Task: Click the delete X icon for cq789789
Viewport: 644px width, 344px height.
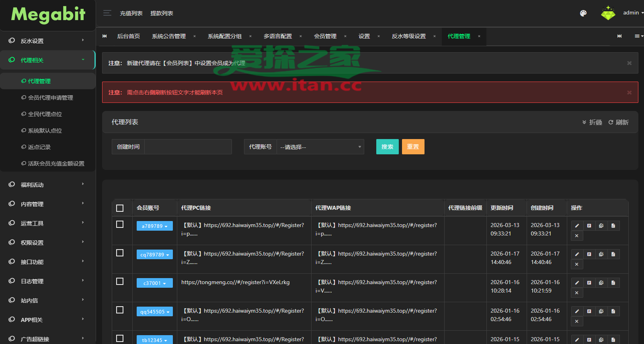Action: (x=577, y=264)
